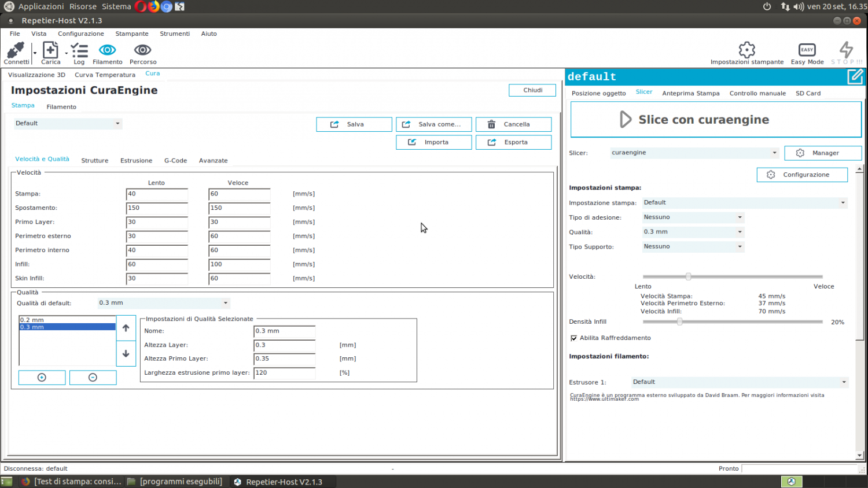Viewport: 868px width, 488px height.
Task: Click the volume icon in system tray
Action: coord(799,6)
